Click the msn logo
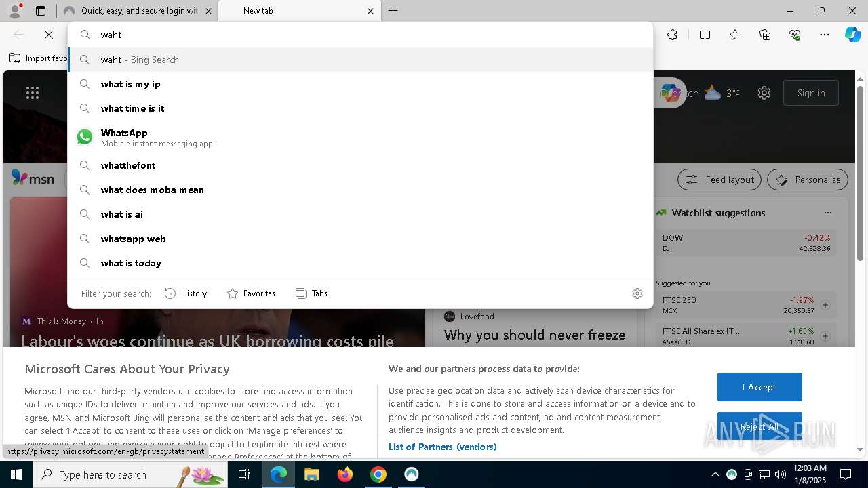This screenshot has height=488, width=868. [33, 179]
